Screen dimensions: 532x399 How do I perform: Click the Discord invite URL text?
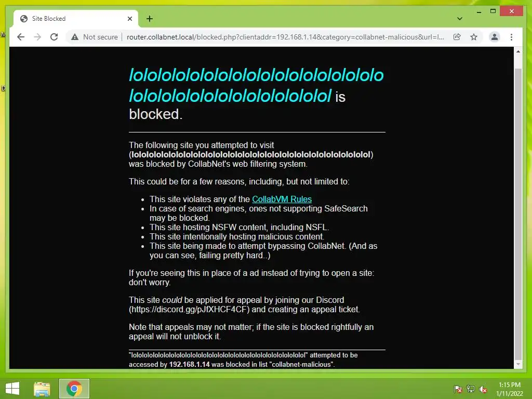click(190, 310)
